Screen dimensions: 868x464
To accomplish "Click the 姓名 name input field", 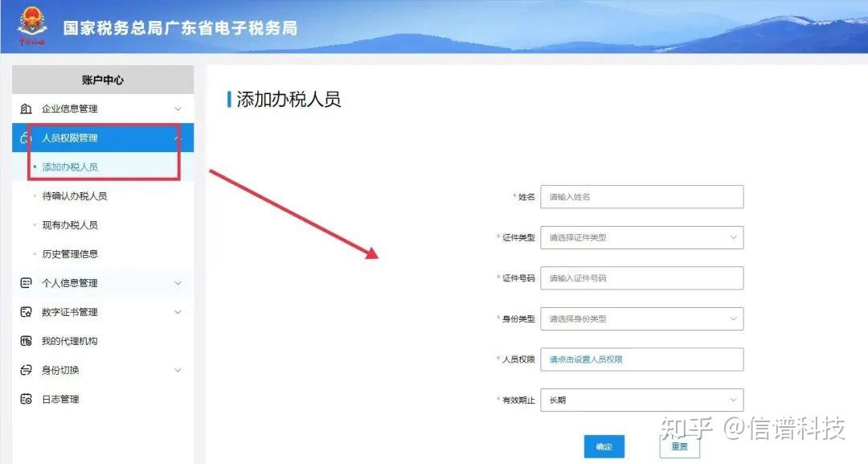I will pos(641,196).
